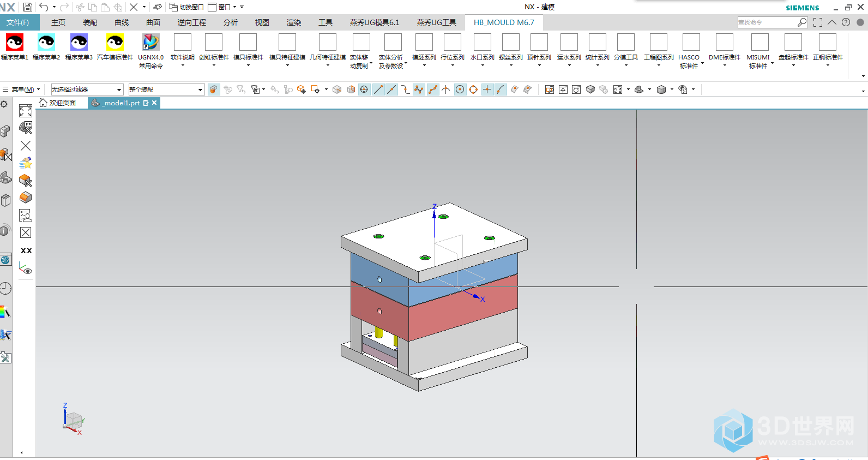Click the star with hand icon in left toolbar
The height and width of the screenshot is (460, 868).
click(26, 163)
